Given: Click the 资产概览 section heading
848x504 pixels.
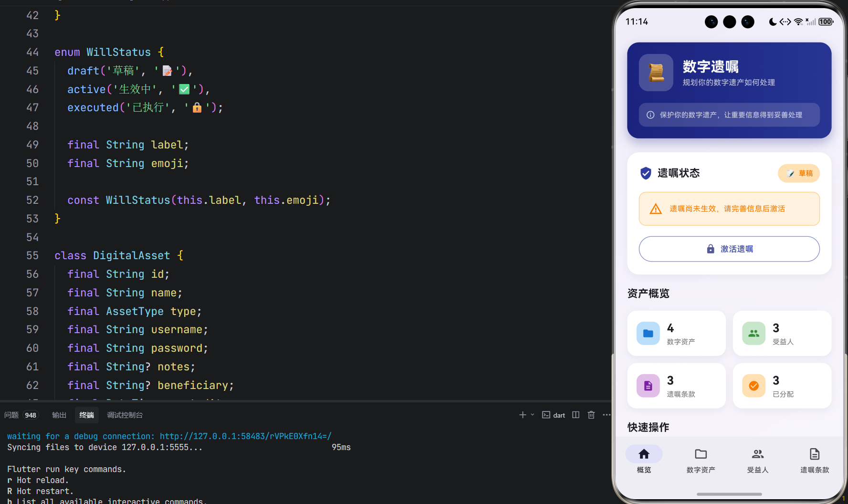Looking at the screenshot, I should pos(648,294).
